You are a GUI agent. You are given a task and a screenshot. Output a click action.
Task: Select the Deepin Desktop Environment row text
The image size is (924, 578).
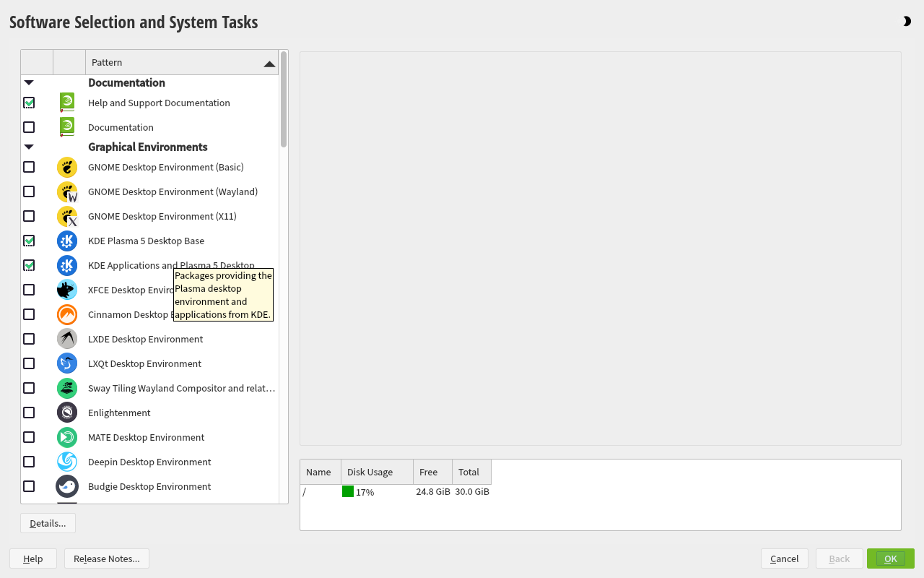pos(149,462)
